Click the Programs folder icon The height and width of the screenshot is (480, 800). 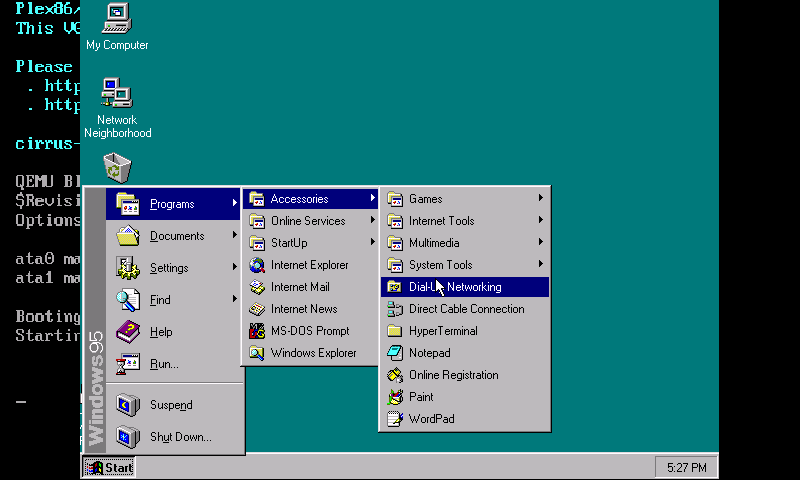(128, 204)
